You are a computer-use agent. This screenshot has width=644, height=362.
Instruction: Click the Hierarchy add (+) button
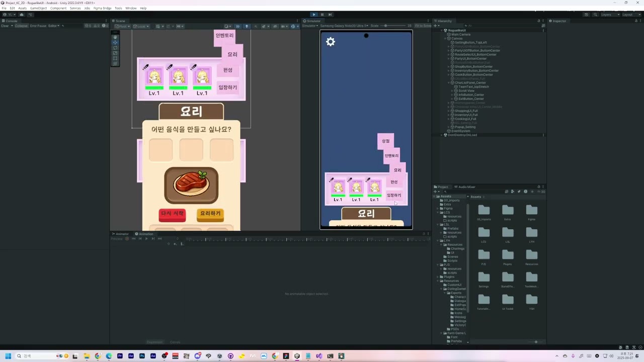(x=436, y=26)
